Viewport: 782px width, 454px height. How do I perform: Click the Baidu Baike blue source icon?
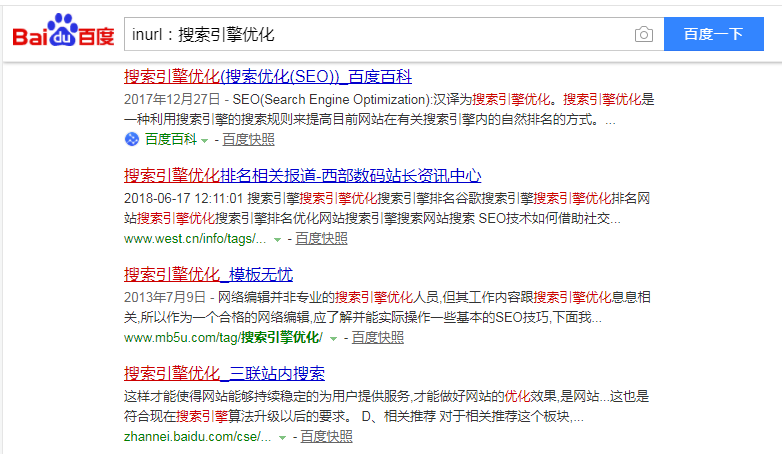click(132, 139)
